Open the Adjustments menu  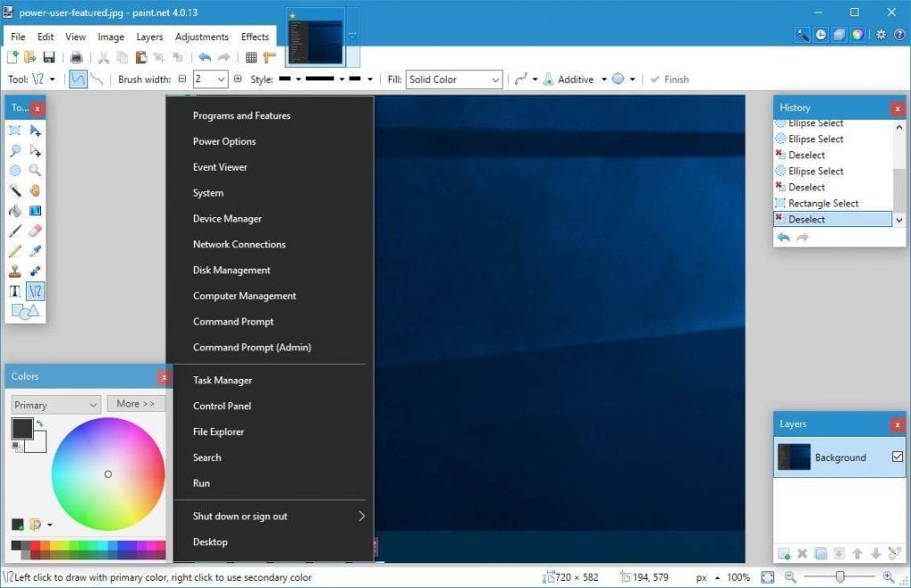pyautogui.click(x=202, y=36)
